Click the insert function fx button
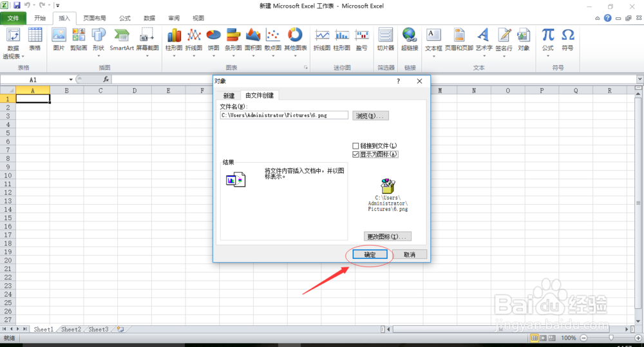The height and width of the screenshot is (347, 644). (106, 79)
